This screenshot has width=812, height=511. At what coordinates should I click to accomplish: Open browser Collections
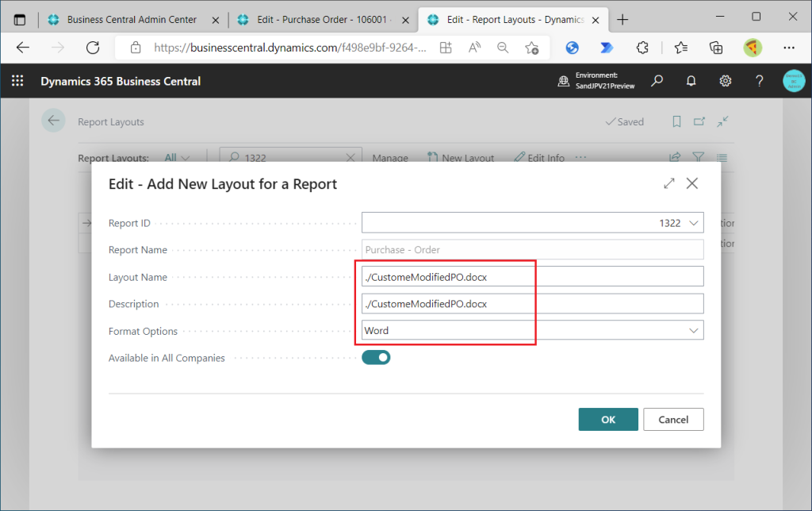click(x=716, y=48)
